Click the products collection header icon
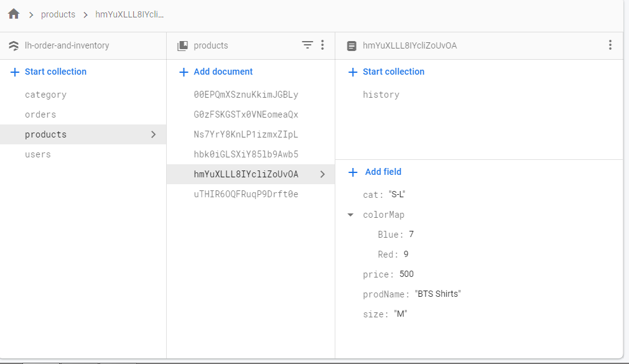The height and width of the screenshot is (364, 629). pyautogui.click(x=182, y=46)
